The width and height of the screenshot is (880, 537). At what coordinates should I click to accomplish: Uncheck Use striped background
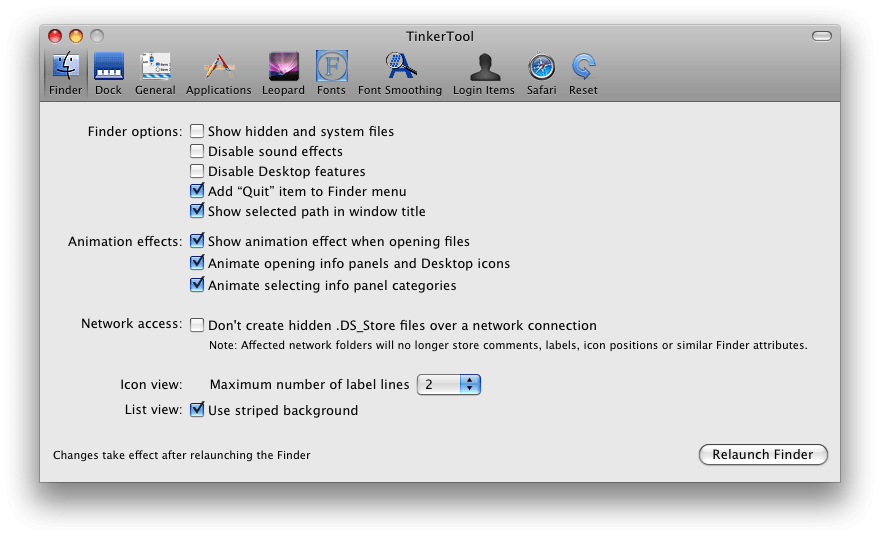[196, 410]
